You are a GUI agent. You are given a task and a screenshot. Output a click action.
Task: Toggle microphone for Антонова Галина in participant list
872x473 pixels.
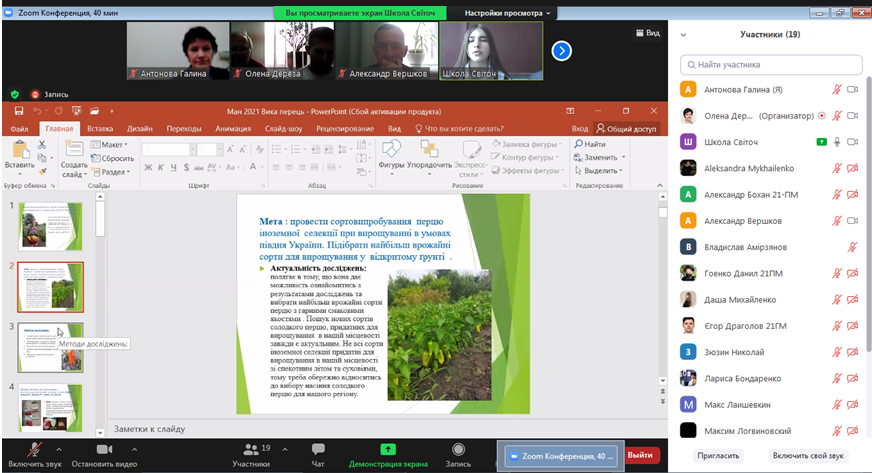tap(837, 89)
